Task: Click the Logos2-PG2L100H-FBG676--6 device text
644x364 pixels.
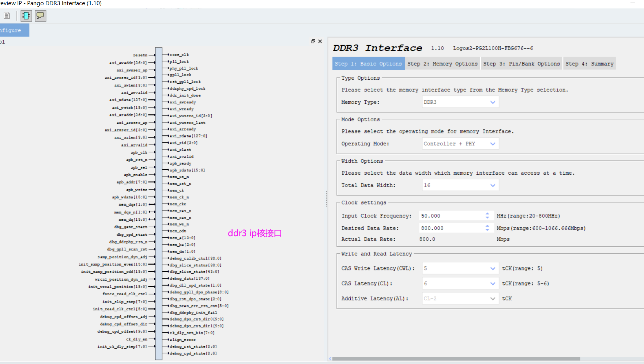Action: point(493,48)
